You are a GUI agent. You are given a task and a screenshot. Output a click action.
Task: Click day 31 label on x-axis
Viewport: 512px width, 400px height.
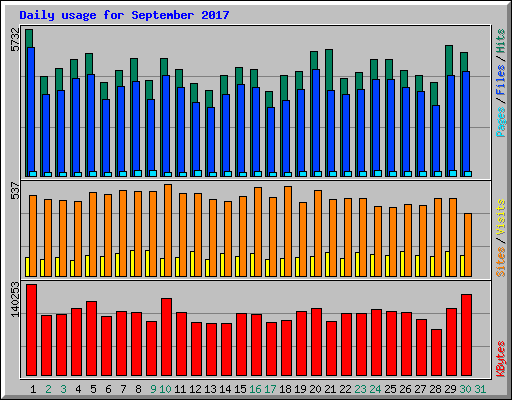(480, 389)
